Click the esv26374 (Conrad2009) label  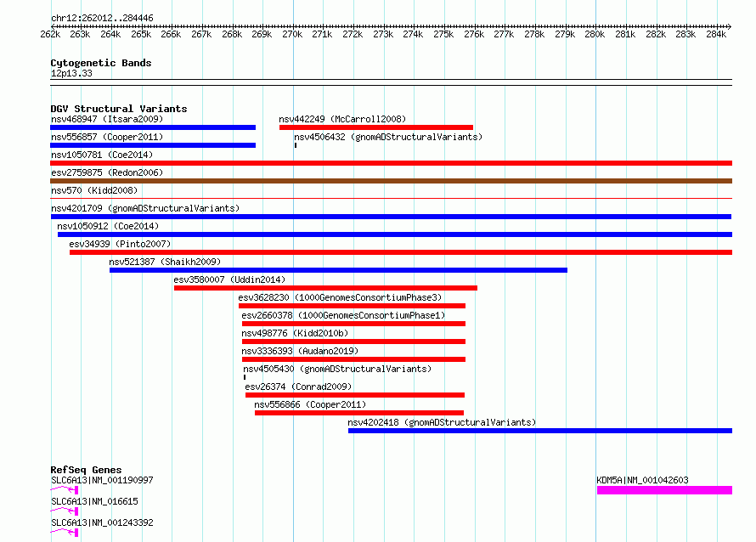298,387
